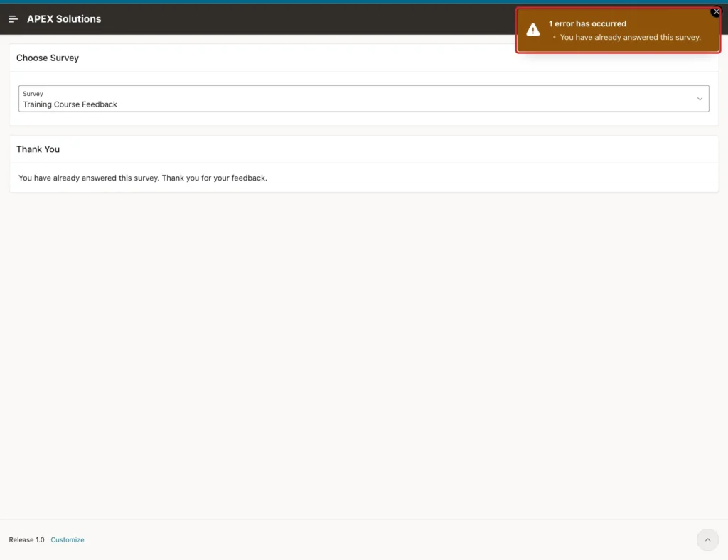Click the scroll-to-top arrow button
The width and height of the screenshot is (728, 560).
tap(707, 539)
